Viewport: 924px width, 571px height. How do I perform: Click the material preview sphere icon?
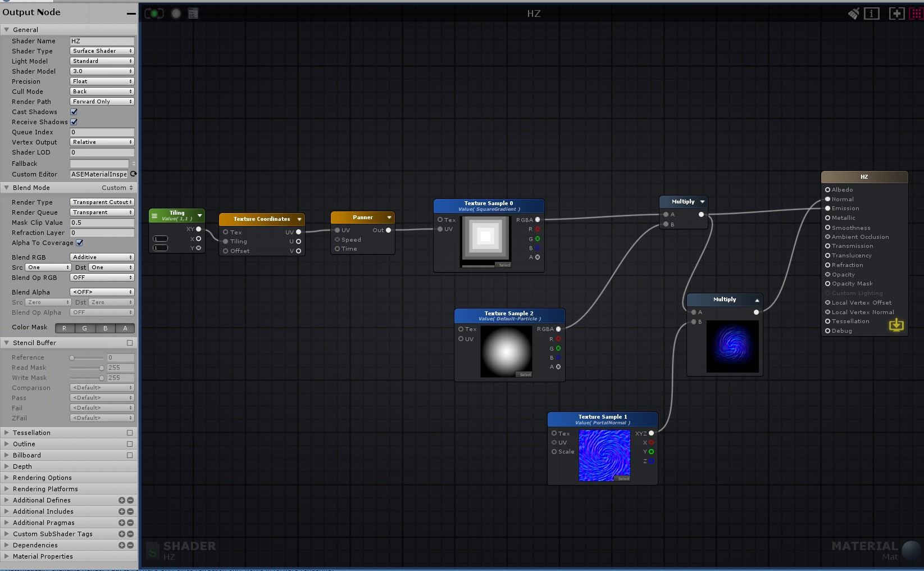(911, 550)
